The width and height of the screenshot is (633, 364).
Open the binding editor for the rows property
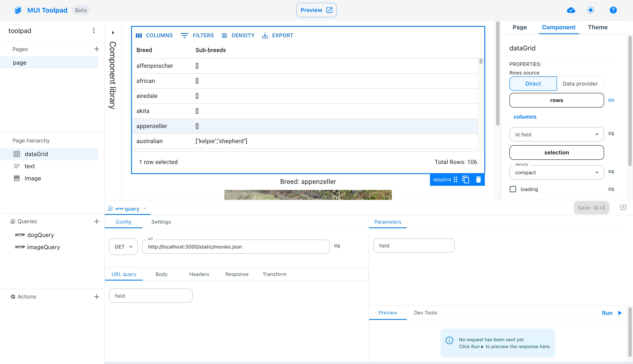611,100
